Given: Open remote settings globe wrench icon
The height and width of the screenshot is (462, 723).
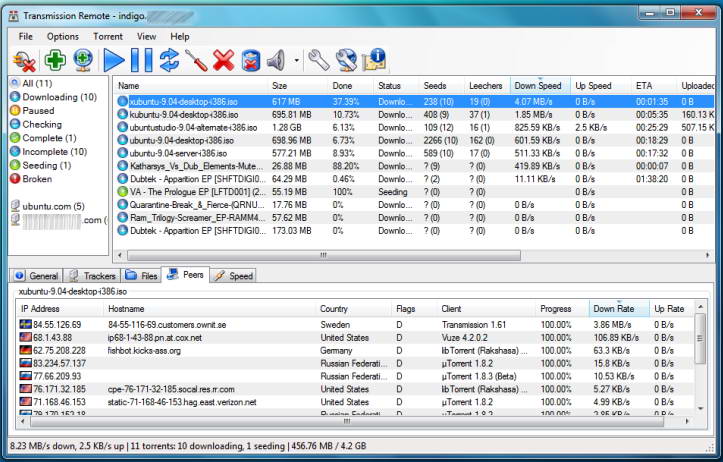Looking at the screenshot, I should [346, 60].
